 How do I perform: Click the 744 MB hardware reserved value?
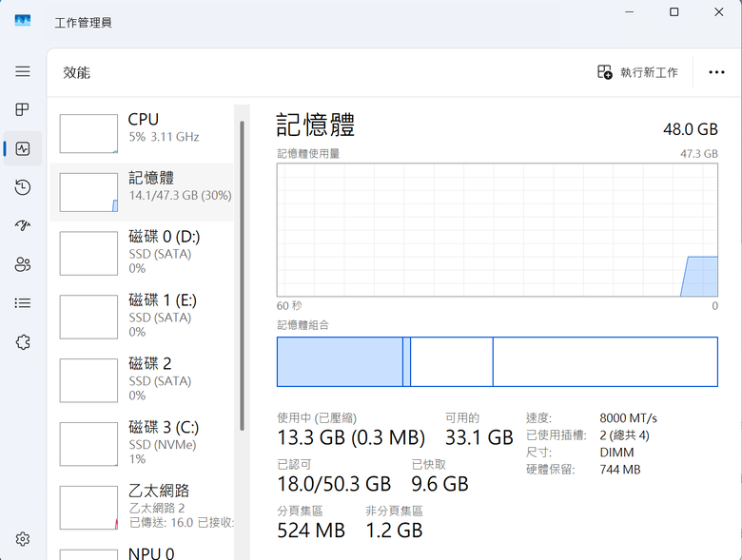(620, 470)
